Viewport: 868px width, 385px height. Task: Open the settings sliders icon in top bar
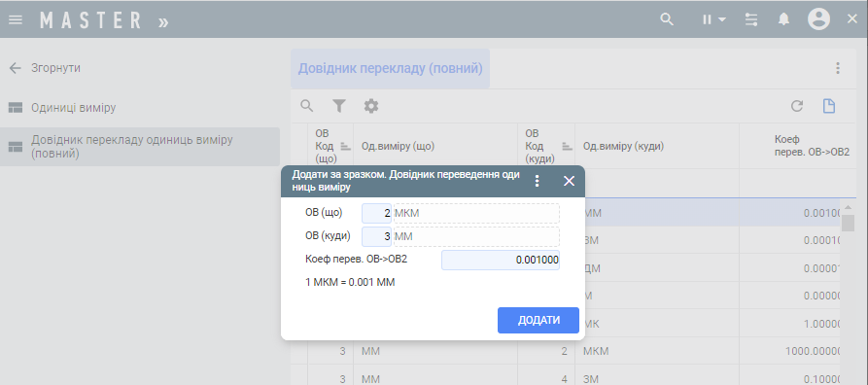(x=751, y=20)
